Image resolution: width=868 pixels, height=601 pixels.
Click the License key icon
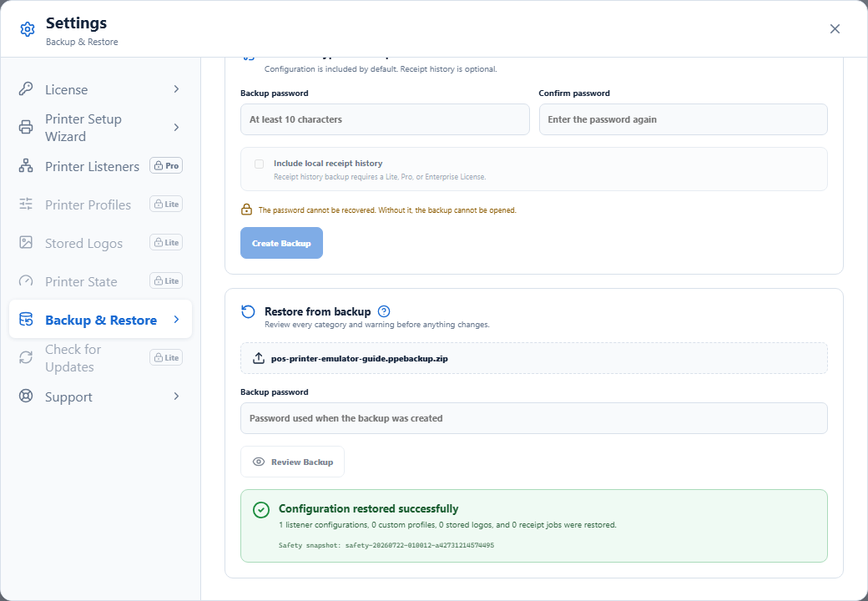pyautogui.click(x=26, y=89)
